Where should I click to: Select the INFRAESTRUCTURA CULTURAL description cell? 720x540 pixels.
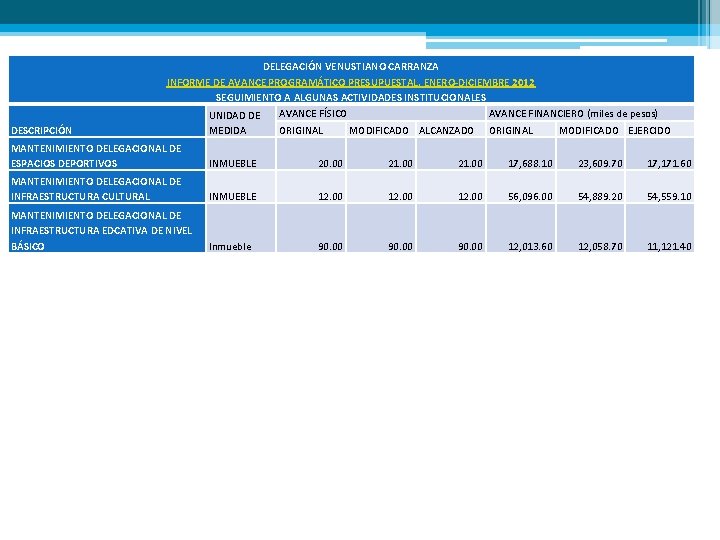(107, 187)
